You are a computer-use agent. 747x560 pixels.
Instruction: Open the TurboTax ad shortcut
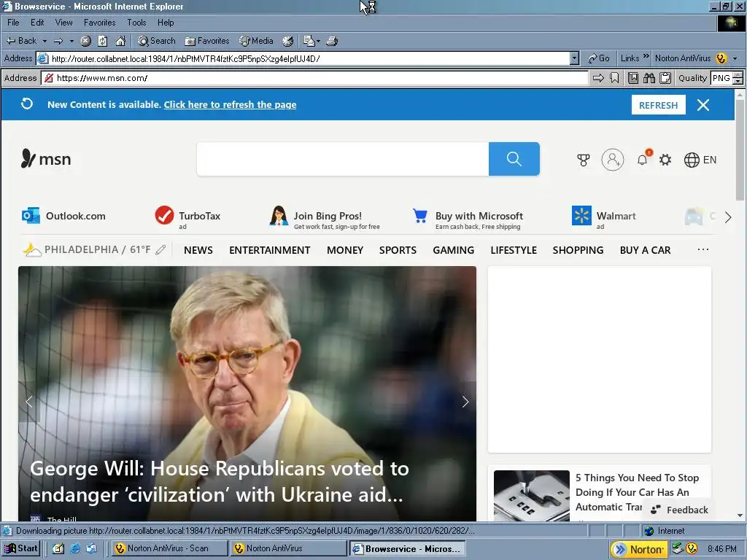[187, 217]
